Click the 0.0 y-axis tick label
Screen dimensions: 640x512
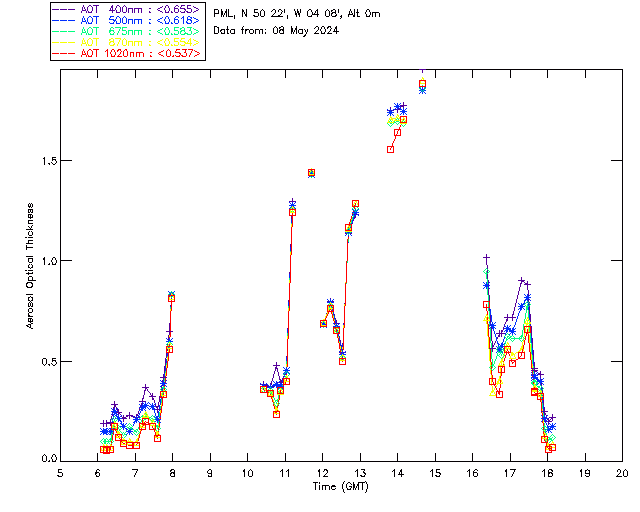pos(49,460)
